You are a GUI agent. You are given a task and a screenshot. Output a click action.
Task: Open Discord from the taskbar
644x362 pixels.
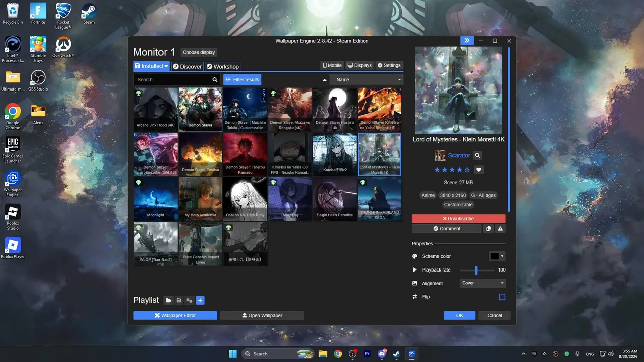(382, 354)
